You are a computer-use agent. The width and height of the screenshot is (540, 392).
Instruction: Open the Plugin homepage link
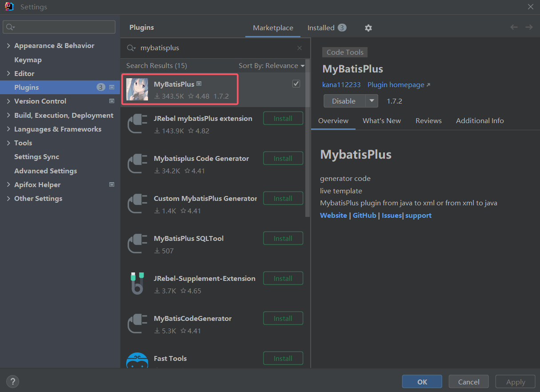399,84
